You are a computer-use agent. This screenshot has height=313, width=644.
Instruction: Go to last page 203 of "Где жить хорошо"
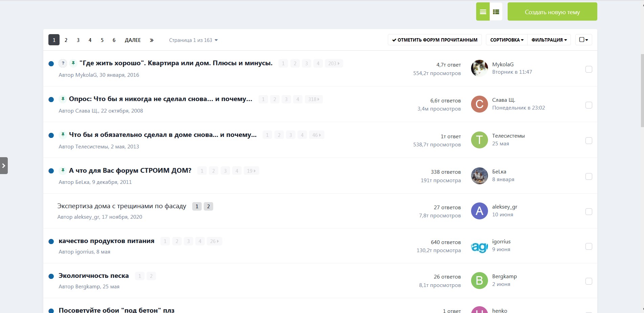[334, 64]
